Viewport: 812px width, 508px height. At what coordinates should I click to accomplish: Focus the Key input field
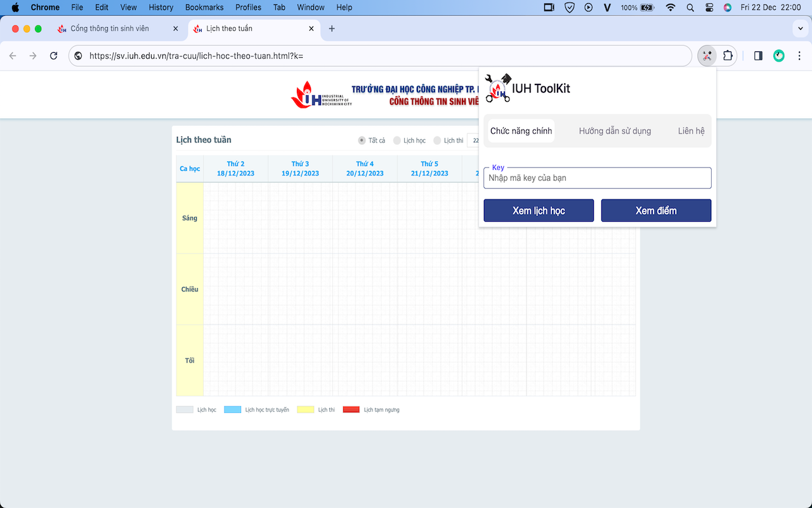(x=598, y=178)
